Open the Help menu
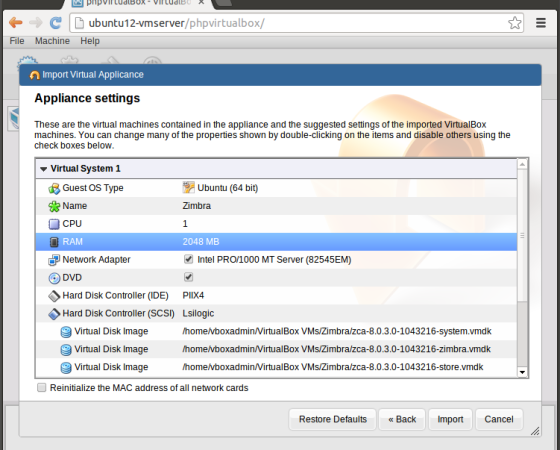This screenshot has width=560, height=450. click(90, 41)
